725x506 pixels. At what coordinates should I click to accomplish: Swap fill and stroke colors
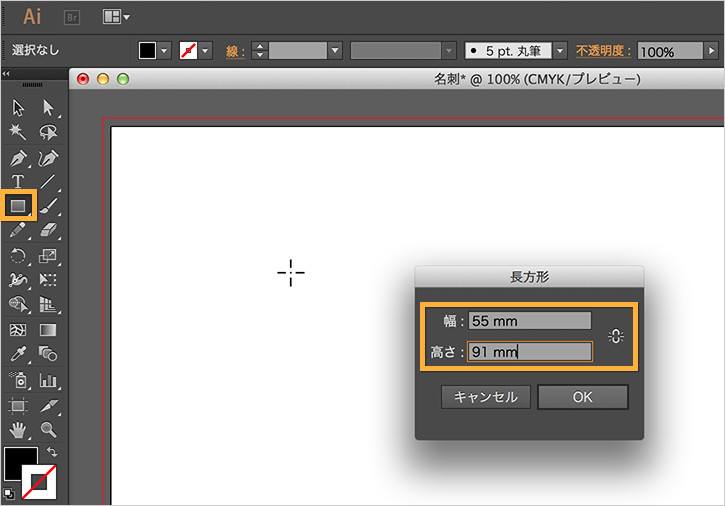tap(52, 451)
